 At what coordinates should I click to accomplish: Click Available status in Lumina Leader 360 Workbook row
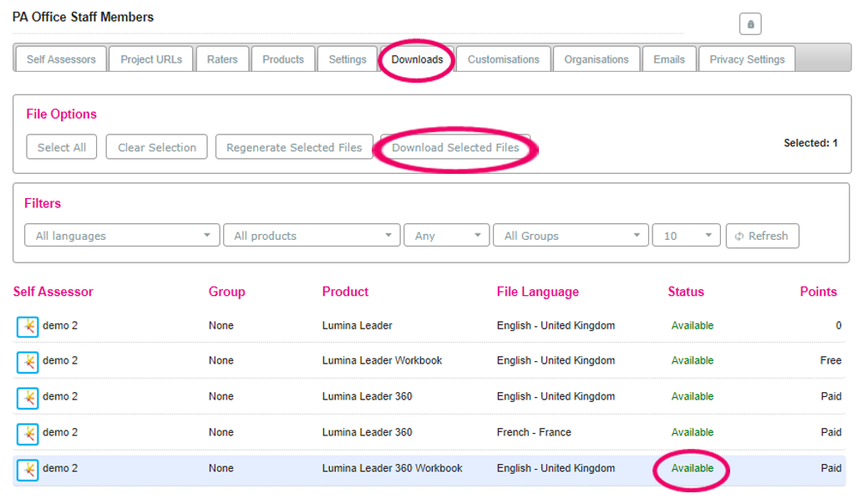(692, 468)
